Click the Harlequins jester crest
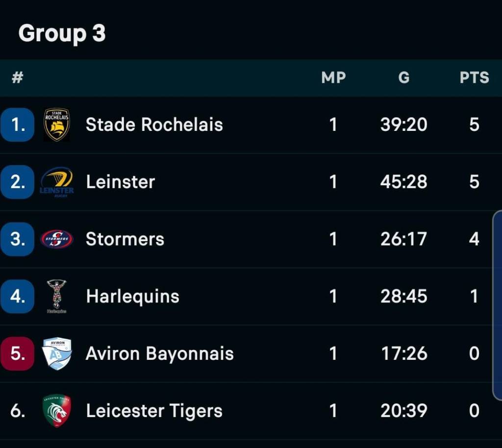This screenshot has width=502, height=448. [57, 296]
